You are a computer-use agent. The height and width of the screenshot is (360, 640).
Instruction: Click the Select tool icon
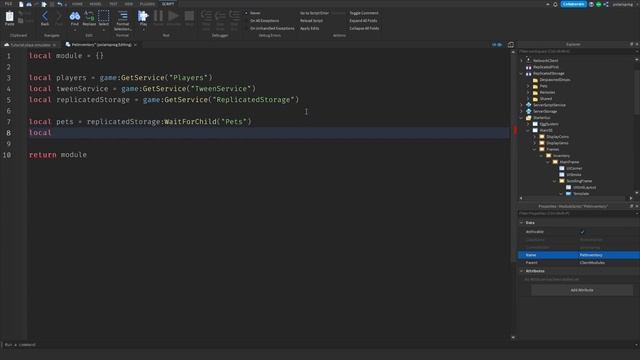pyautogui.click(x=104, y=16)
